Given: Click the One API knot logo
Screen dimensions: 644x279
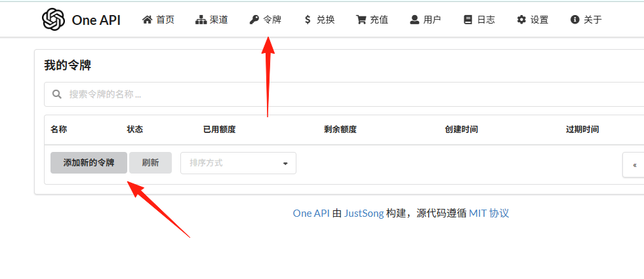Looking at the screenshot, I should point(54,19).
